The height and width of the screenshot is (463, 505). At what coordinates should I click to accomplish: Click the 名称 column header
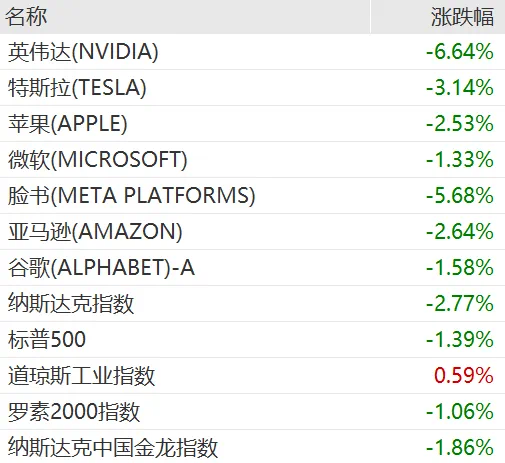[26, 17]
